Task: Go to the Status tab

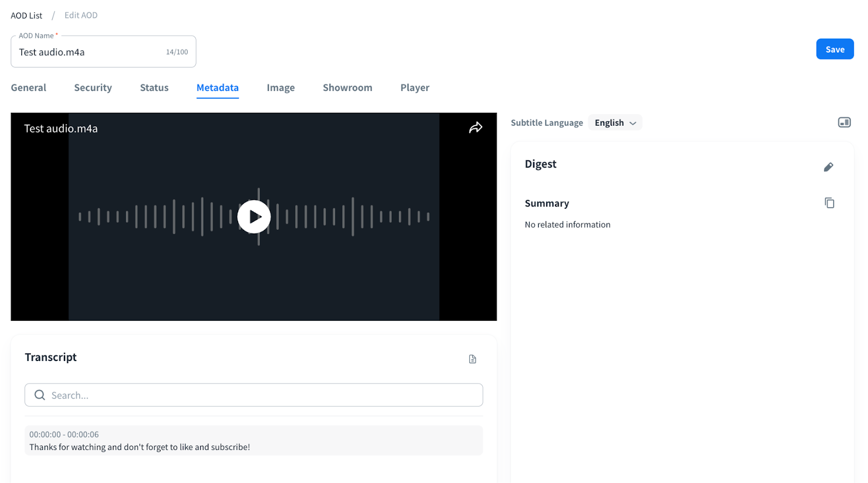Action: [154, 88]
